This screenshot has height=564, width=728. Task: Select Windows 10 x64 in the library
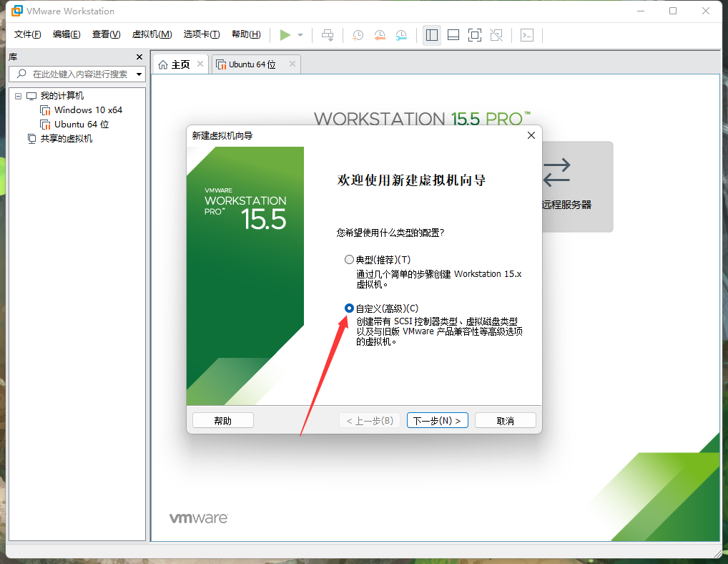pyautogui.click(x=88, y=110)
